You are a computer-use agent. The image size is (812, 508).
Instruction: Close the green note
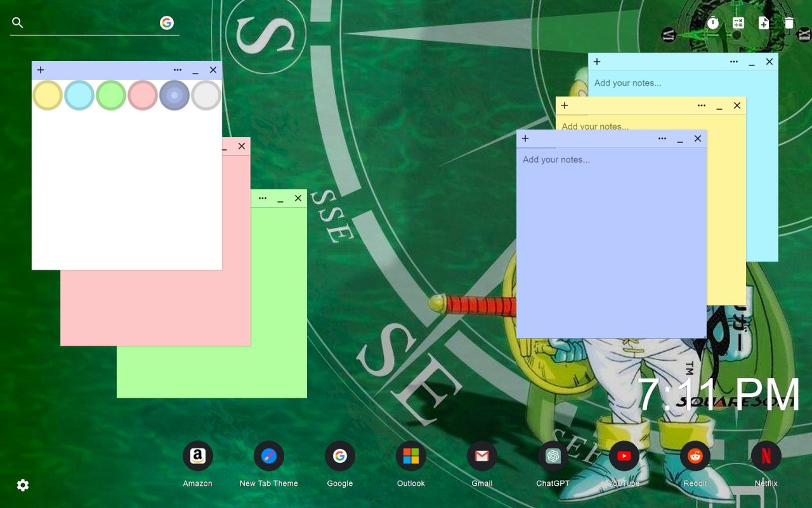[298, 198]
